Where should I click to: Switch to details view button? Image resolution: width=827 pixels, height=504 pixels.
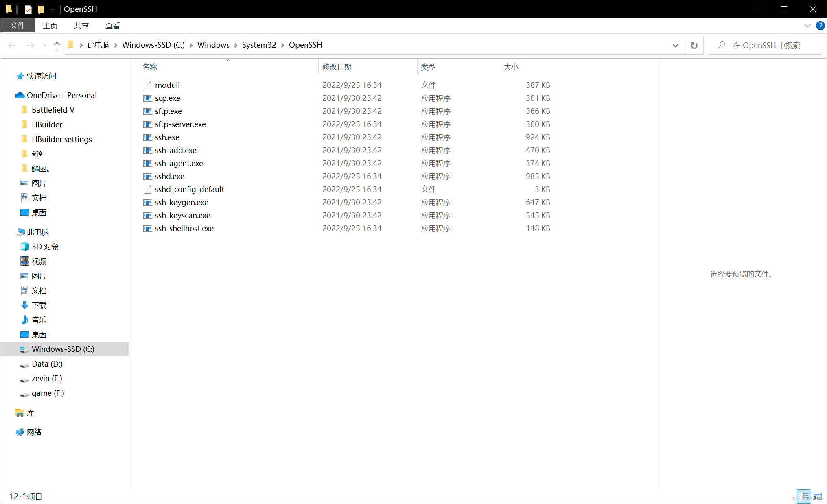coord(803,496)
